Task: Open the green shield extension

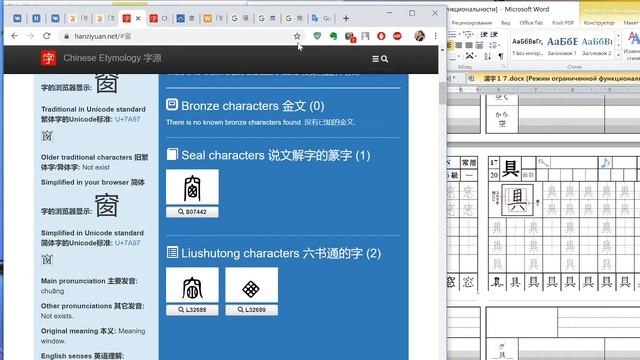Action: point(317,36)
